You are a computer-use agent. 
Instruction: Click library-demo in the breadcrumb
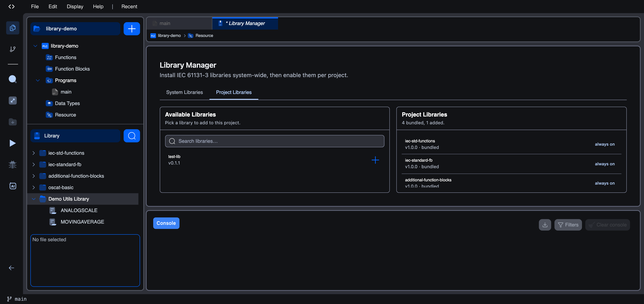(x=169, y=36)
